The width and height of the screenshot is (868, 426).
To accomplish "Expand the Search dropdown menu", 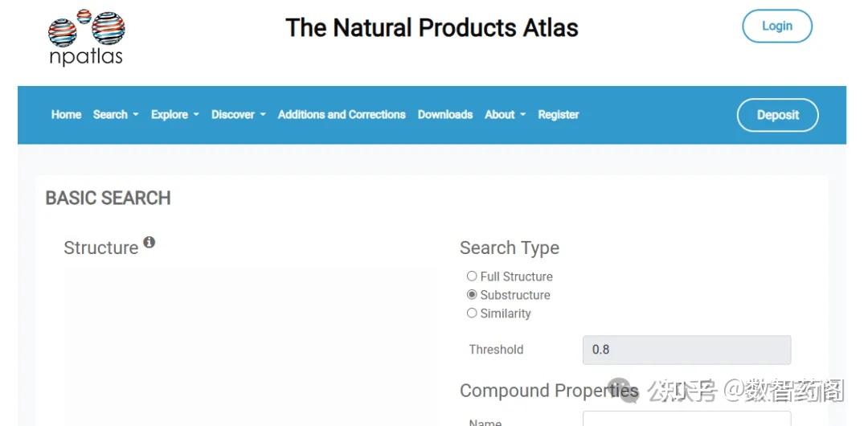I will click(116, 114).
